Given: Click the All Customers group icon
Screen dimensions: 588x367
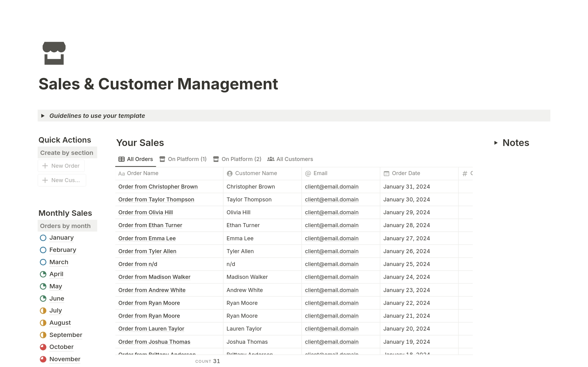Looking at the screenshot, I should [270, 159].
